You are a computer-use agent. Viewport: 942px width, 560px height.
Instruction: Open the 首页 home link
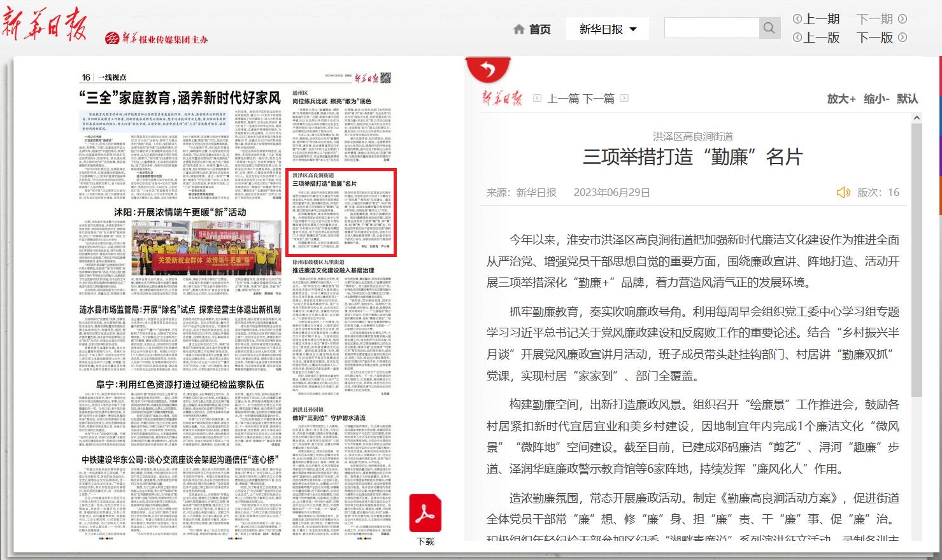click(540, 29)
